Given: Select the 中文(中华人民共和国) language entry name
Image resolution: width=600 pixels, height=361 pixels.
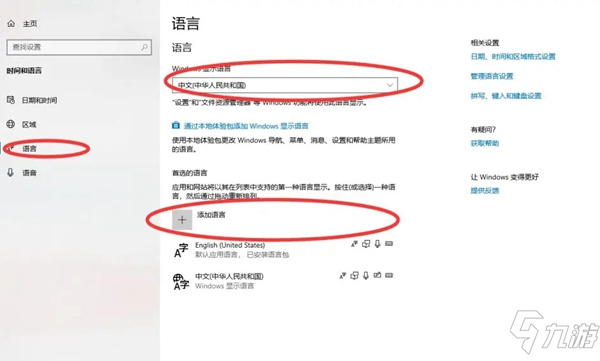Looking at the screenshot, I should pyautogui.click(x=229, y=276).
